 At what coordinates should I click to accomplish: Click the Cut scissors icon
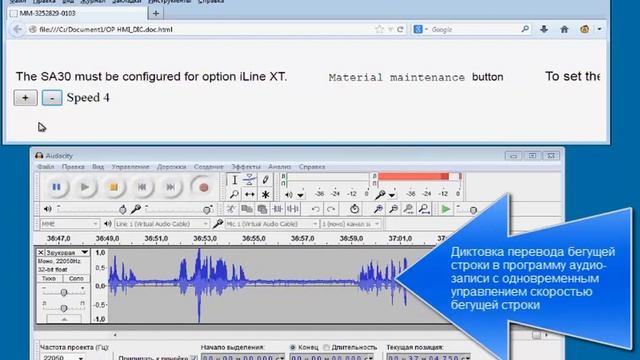point(231,209)
